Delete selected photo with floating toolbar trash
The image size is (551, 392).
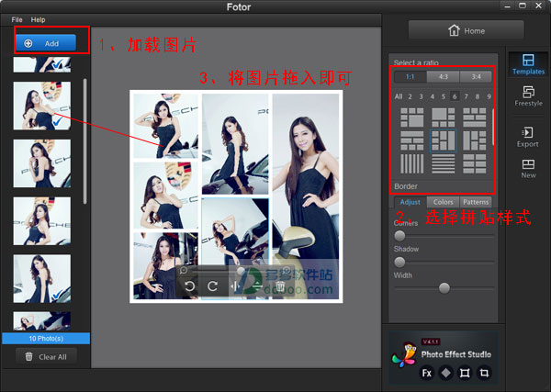pos(280,286)
